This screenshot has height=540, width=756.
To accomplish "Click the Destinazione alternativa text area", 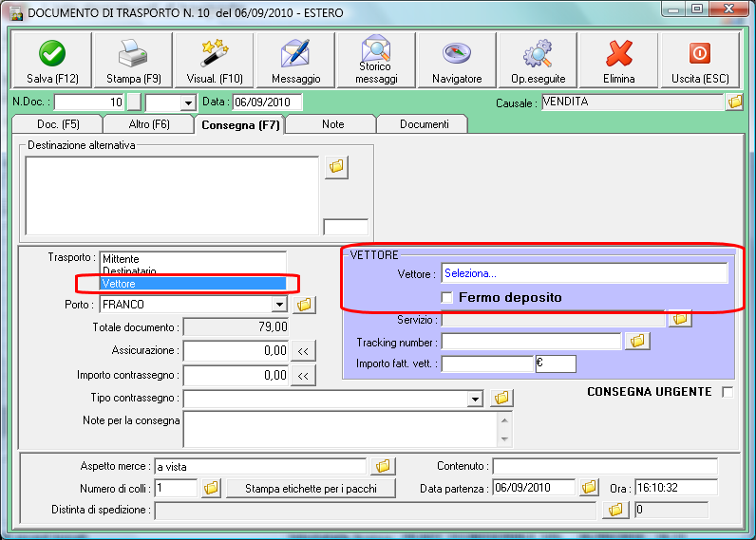I will coord(172,196).
